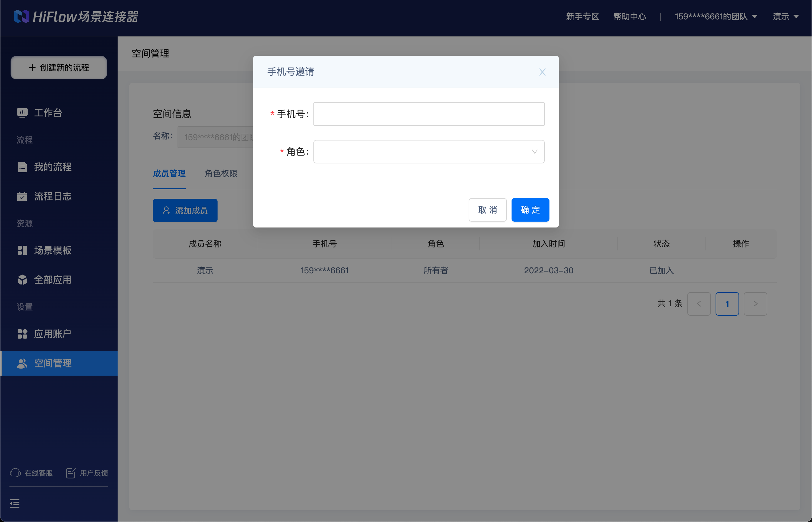Close the 手机号邀请 dialog
This screenshot has width=812, height=522.
click(542, 72)
